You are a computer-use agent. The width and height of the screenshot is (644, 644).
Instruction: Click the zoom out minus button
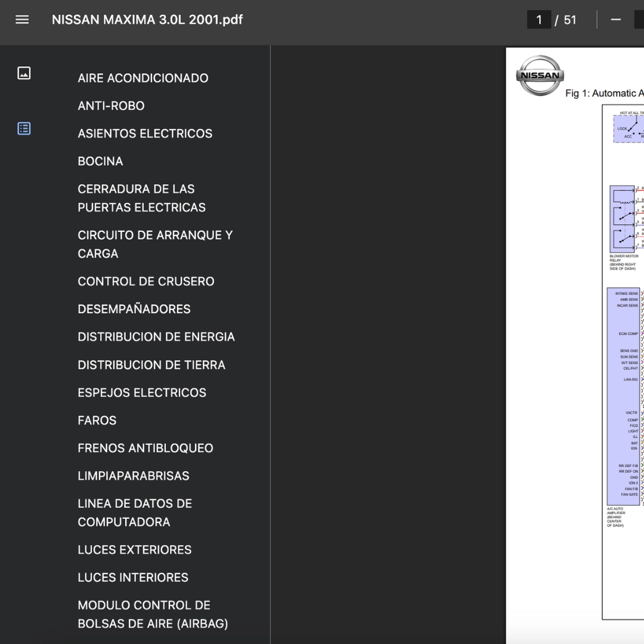click(x=615, y=19)
